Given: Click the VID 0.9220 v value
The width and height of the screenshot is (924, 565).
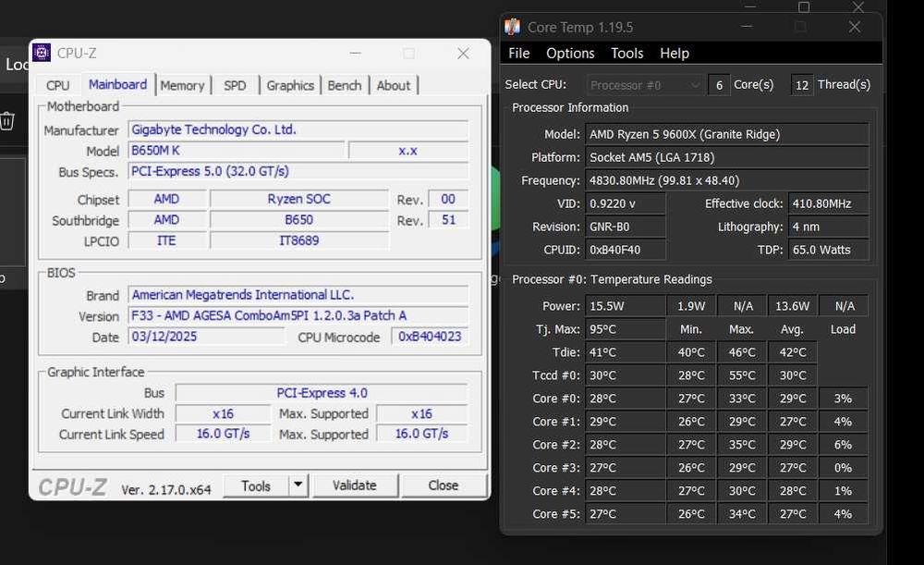Looking at the screenshot, I should tap(626, 203).
